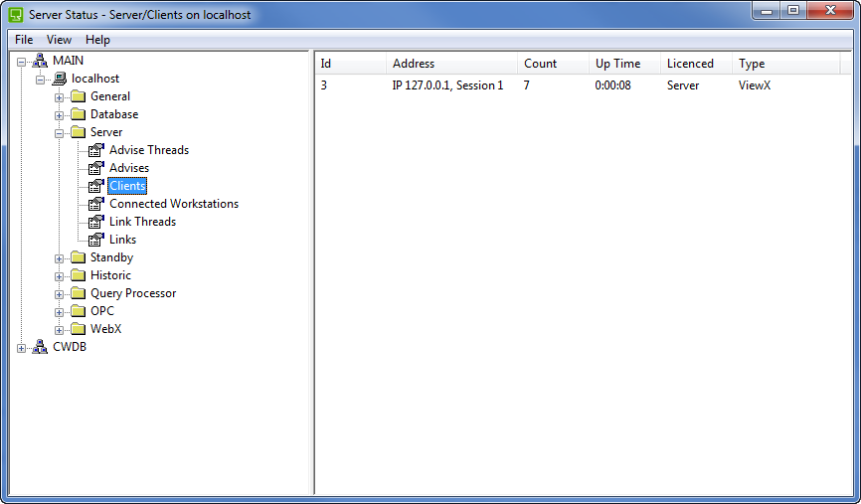Open the File menu
Viewport: 861px width, 504px height.
pyautogui.click(x=24, y=40)
